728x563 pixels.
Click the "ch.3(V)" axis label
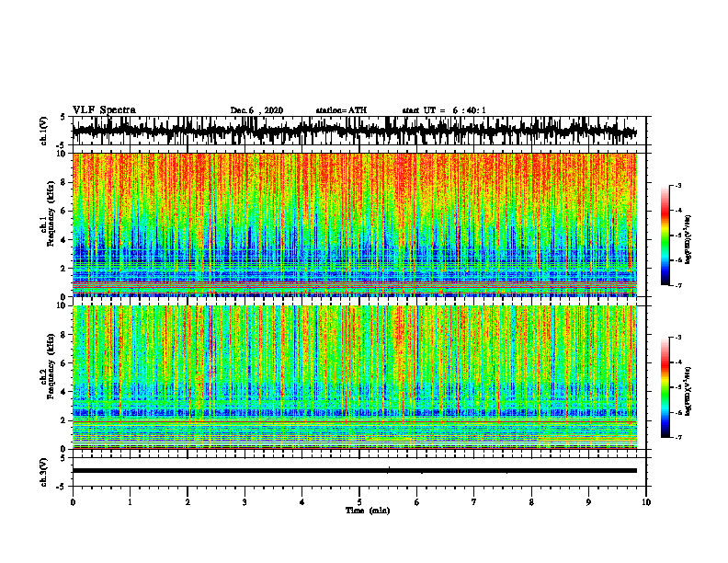44,472
